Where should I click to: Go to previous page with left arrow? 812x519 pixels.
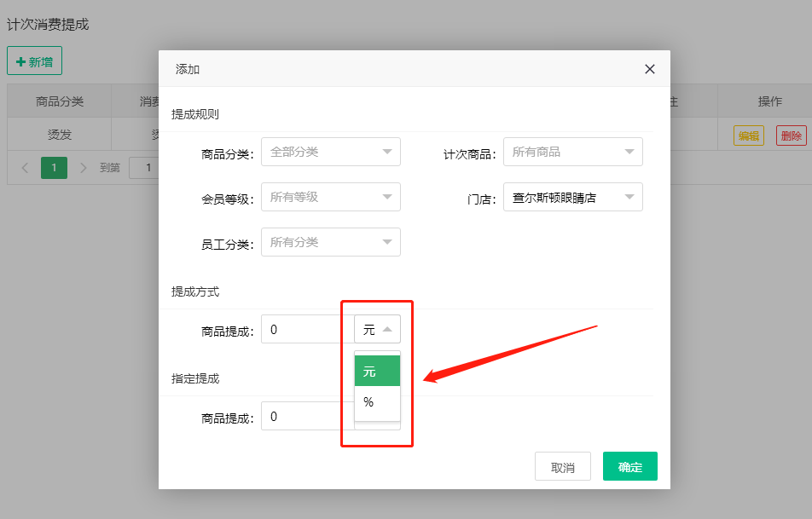25,168
